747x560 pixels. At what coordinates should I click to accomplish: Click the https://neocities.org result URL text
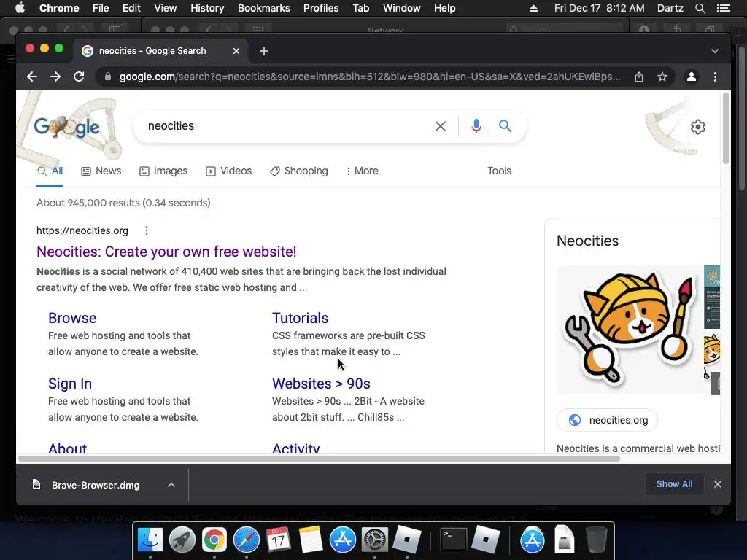tap(82, 230)
